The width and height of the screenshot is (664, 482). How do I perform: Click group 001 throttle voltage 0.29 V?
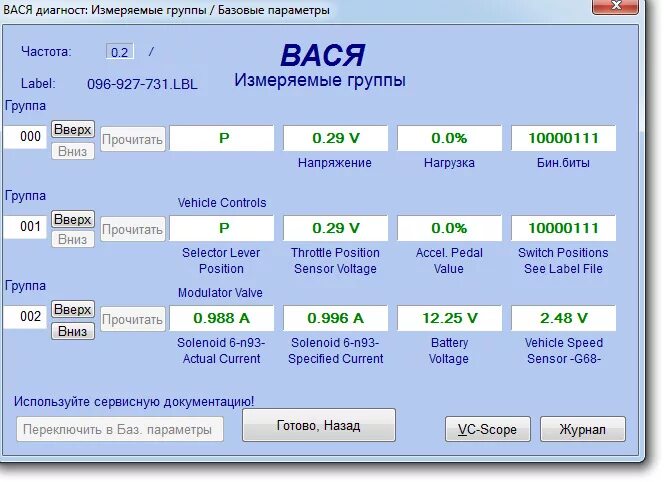click(335, 228)
